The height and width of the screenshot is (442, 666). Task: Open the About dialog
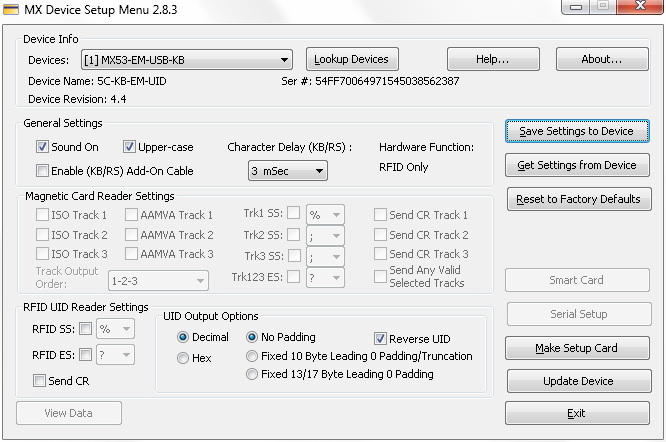[x=602, y=59]
